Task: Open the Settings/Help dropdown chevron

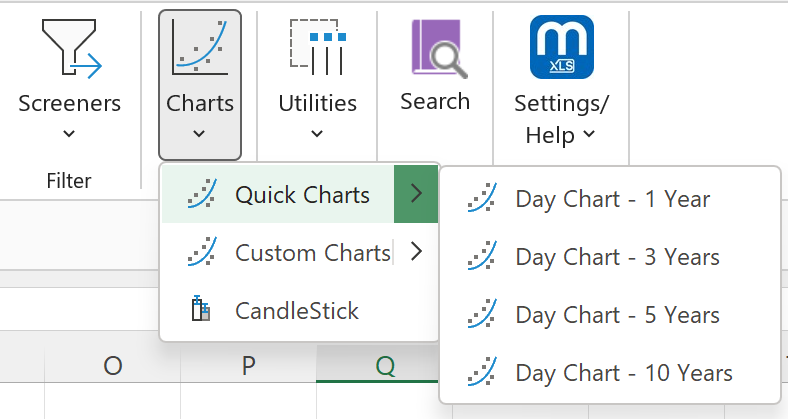Action: click(x=589, y=134)
